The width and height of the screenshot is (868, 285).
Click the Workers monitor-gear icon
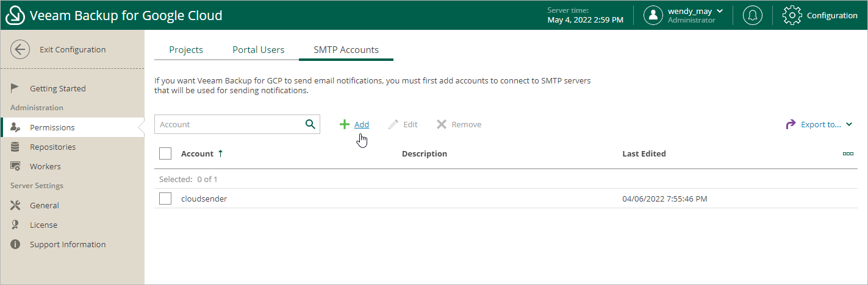(x=16, y=166)
